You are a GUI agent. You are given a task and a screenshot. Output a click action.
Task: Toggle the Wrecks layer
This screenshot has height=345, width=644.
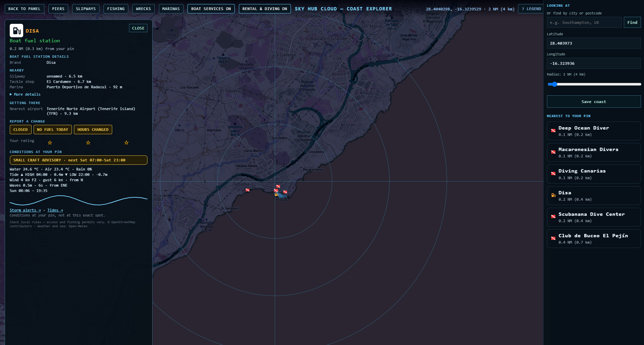[143, 9]
